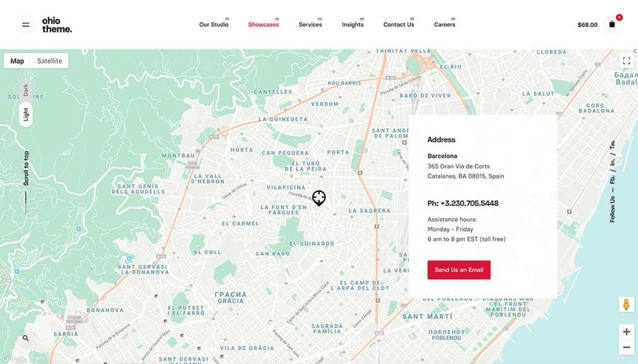Viewport: 638px width, 364px height.
Task: Open the shopping cart bag icon
Action: [612, 25]
